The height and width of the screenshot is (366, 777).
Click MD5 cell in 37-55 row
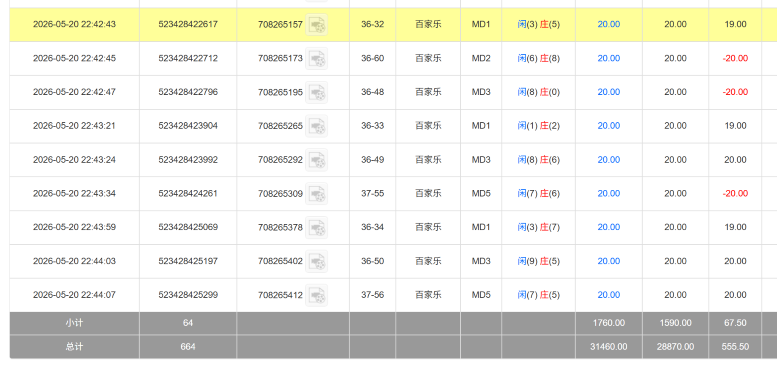pyautogui.click(x=481, y=194)
